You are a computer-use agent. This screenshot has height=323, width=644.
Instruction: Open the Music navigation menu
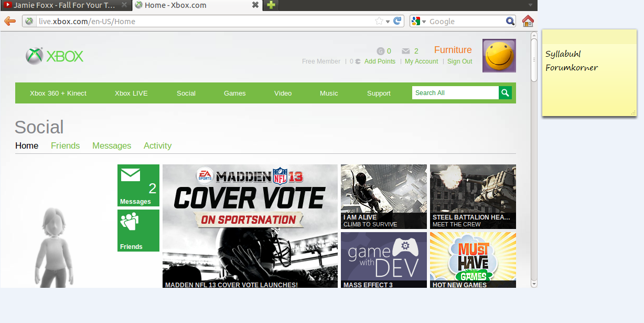coord(329,93)
